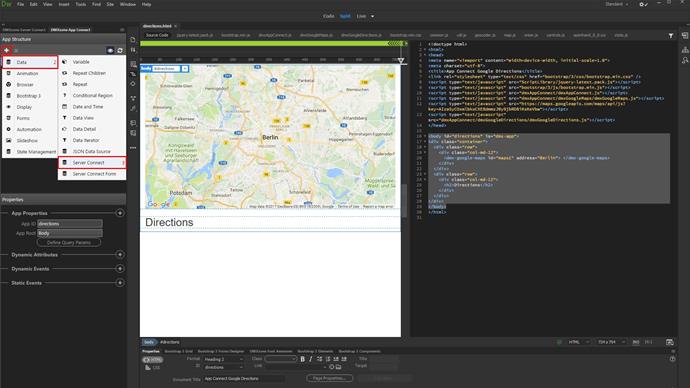Viewport: 690px width, 388px height.
Task: Select the HTML properties mode button
Action: tap(152, 360)
